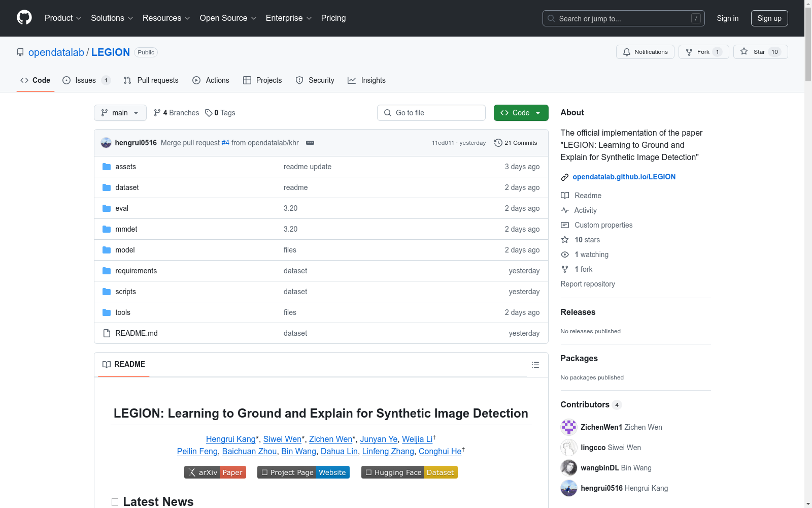Click the commit history clock icon
Viewport: 812px width, 508px height.
[x=498, y=143]
